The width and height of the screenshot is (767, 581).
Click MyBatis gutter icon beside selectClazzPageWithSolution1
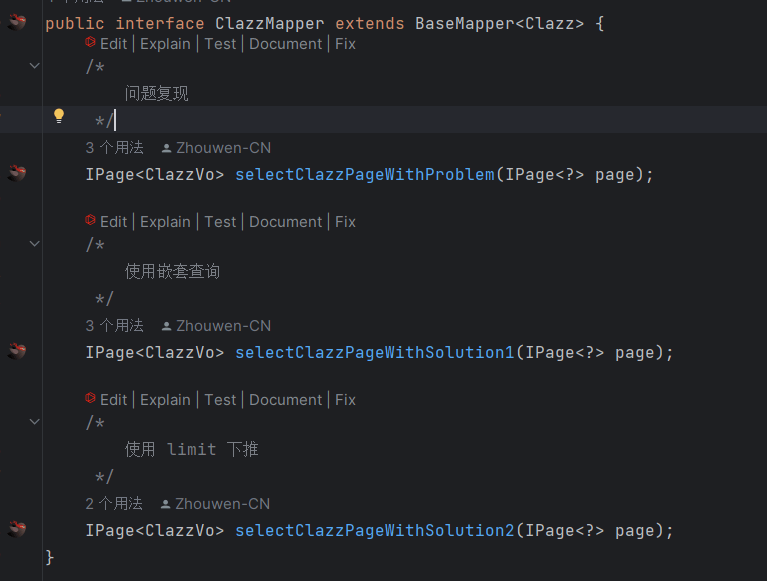click(17, 351)
